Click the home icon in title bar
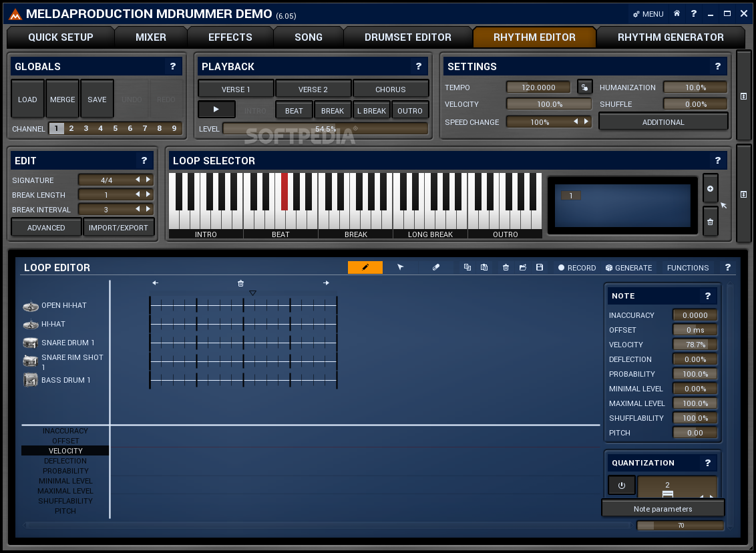Screen dimensions: 756x553 (x=677, y=13)
